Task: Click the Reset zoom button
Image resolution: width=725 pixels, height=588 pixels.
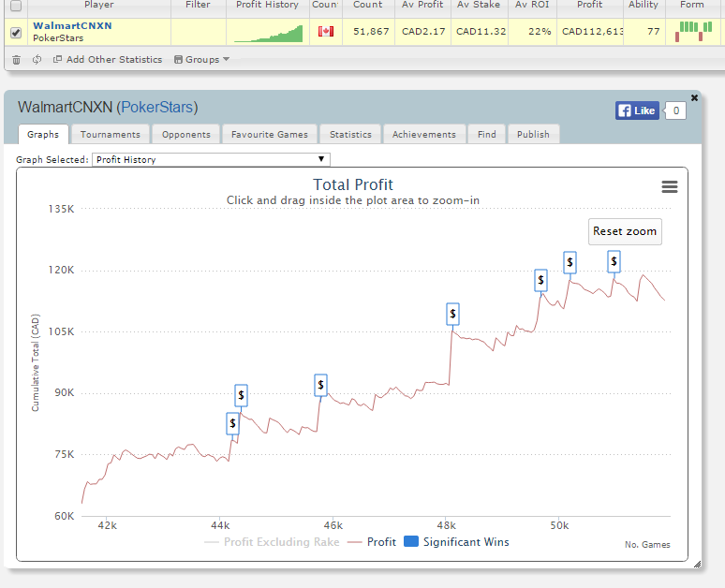Action: pos(625,231)
